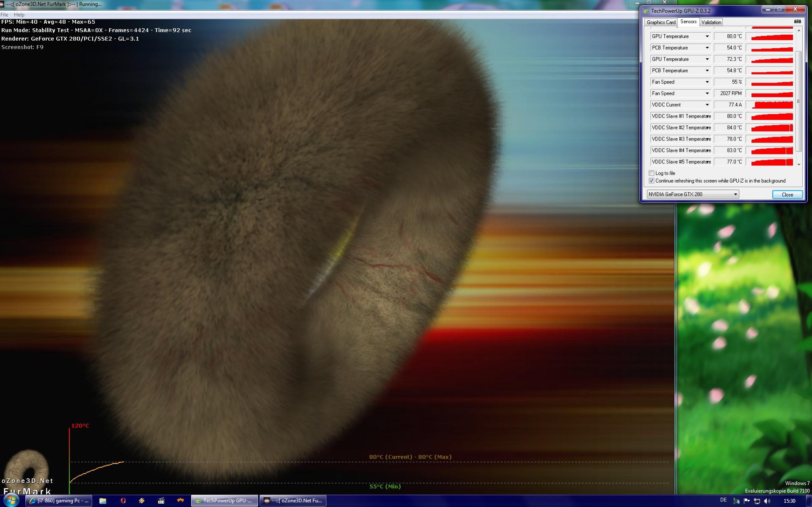Click the GPU-Z sensor list scrollbar thumb

point(798,101)
